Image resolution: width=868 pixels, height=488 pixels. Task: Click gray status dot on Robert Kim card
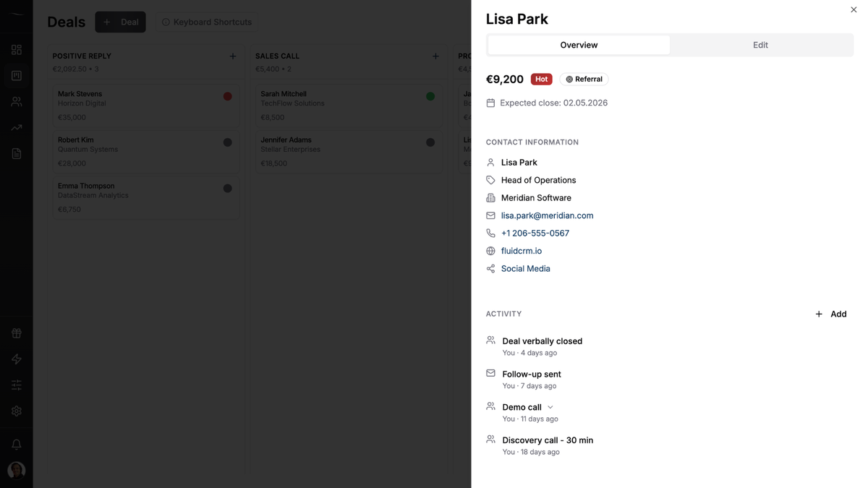tap(227, 142)
